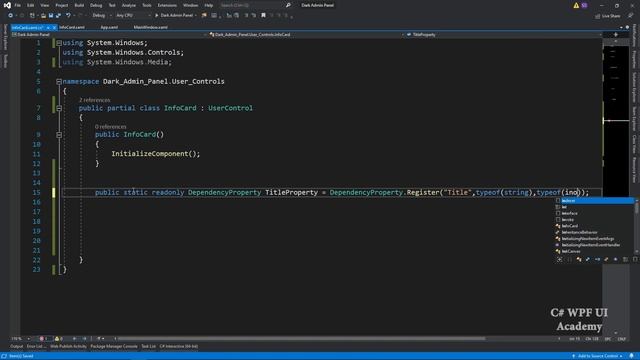Toggle the last IntelliSense filter icon

(635, 259)
